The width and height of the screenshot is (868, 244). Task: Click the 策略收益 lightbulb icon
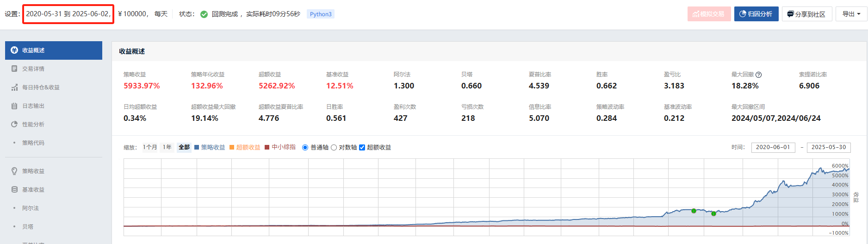pos(14,171)
